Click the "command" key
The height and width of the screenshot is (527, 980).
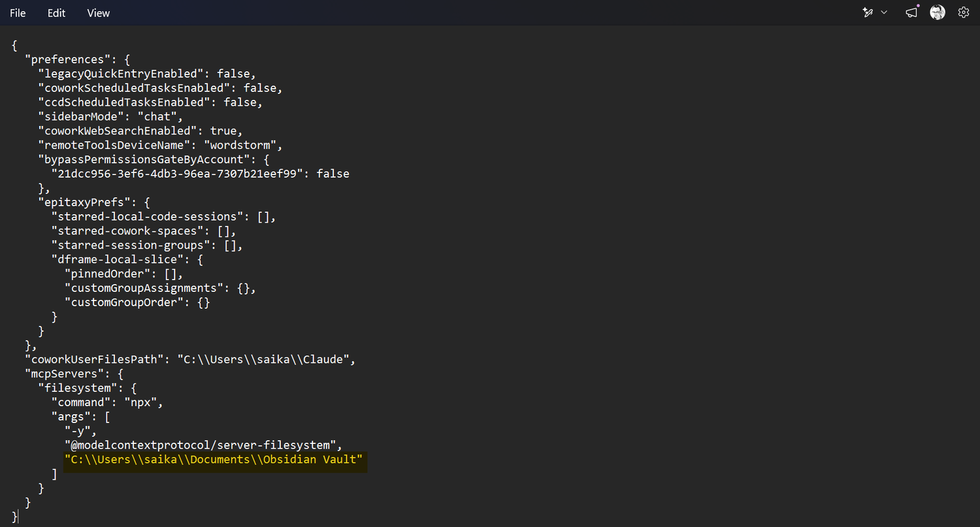click(x=81, y=402)
